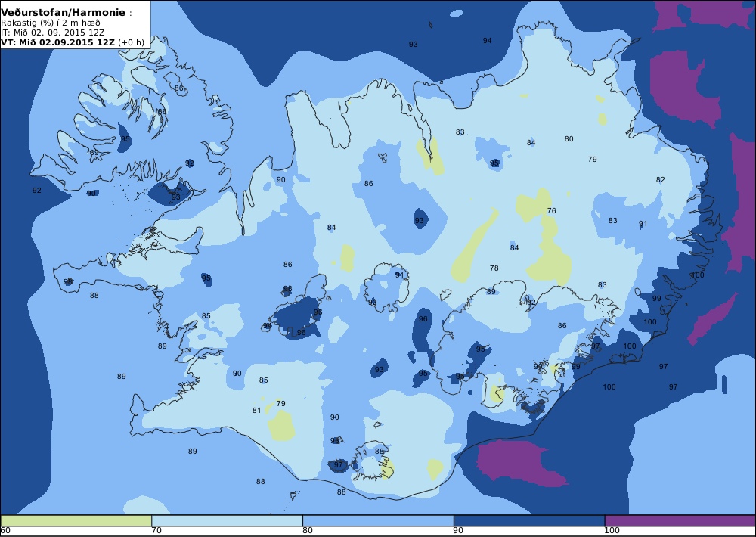Click the humidity value 78 on the map
The height and width of the screenshot is (537, 756).
tap(494, 268)
